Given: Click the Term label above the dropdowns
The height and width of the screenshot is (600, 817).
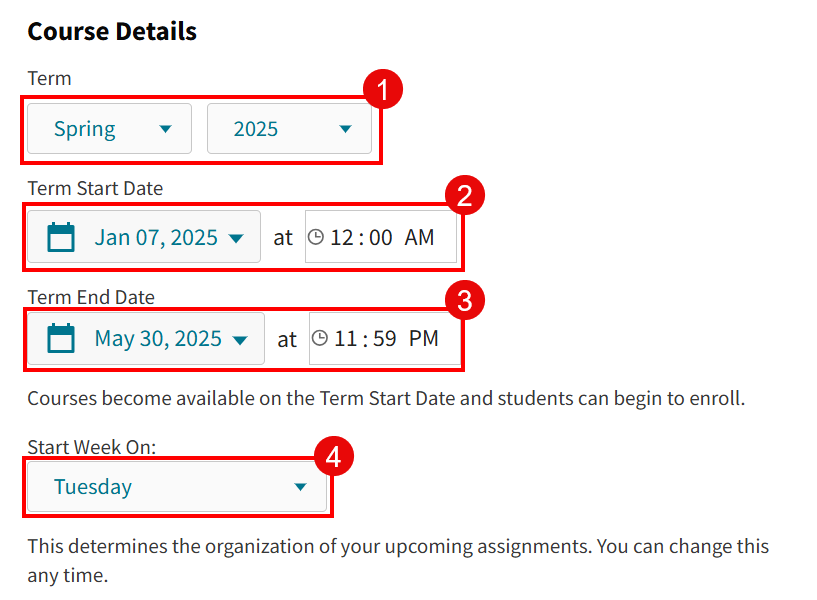Looking at the screenshot, I should 49,78.
